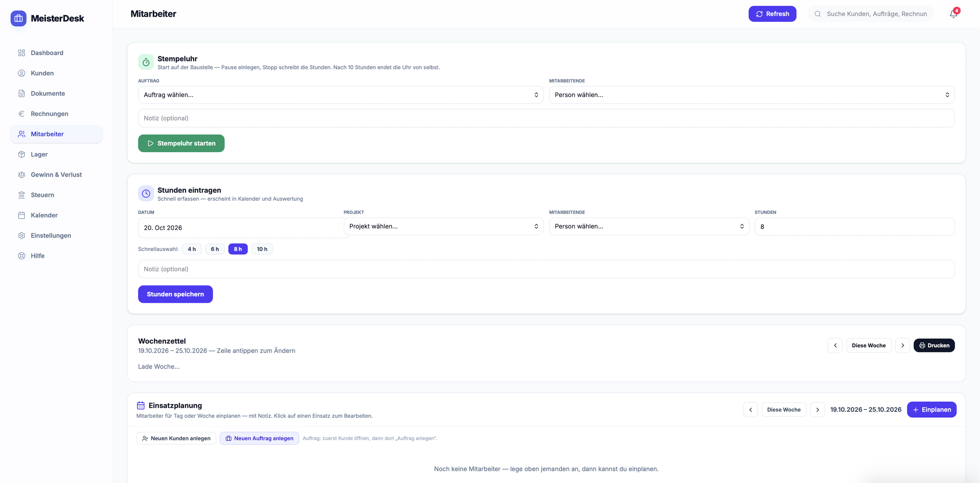Go to next week in Wochenzettel
The image size is (980, 483).
click(903, 345)
